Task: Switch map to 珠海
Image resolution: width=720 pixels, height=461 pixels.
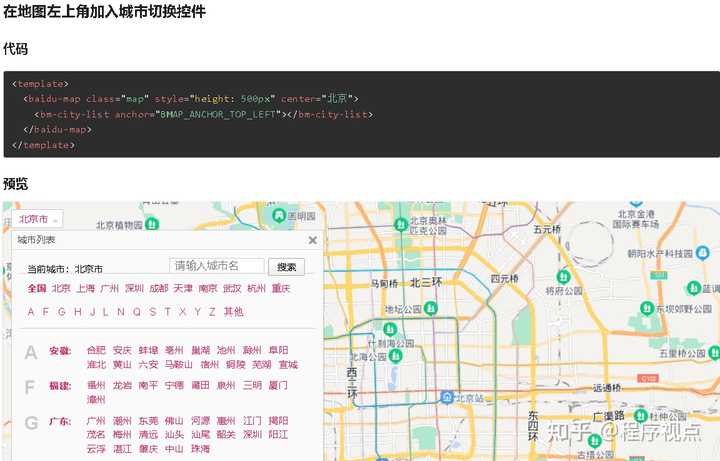Action: point(200,449)
